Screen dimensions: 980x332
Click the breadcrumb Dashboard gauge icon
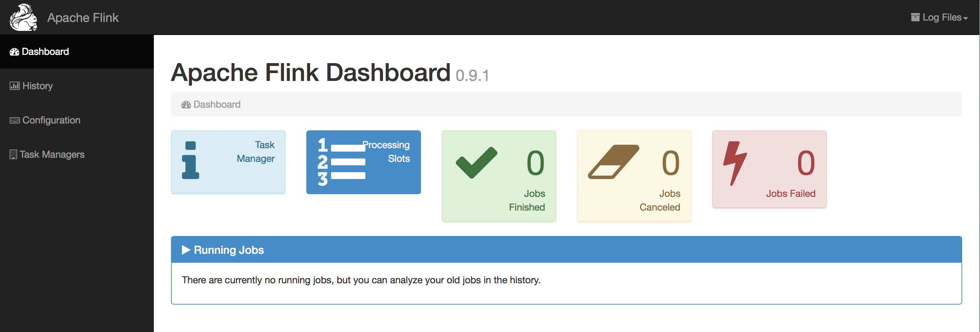tap(186, 105)
